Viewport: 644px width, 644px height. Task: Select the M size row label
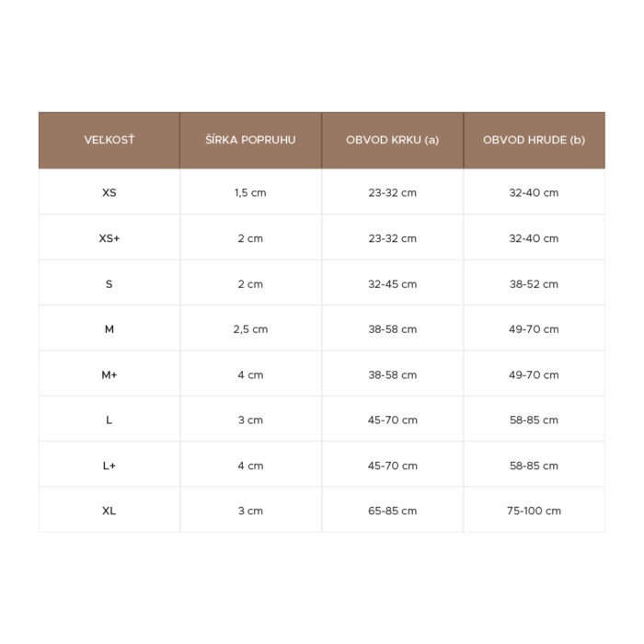click(109, 329)
